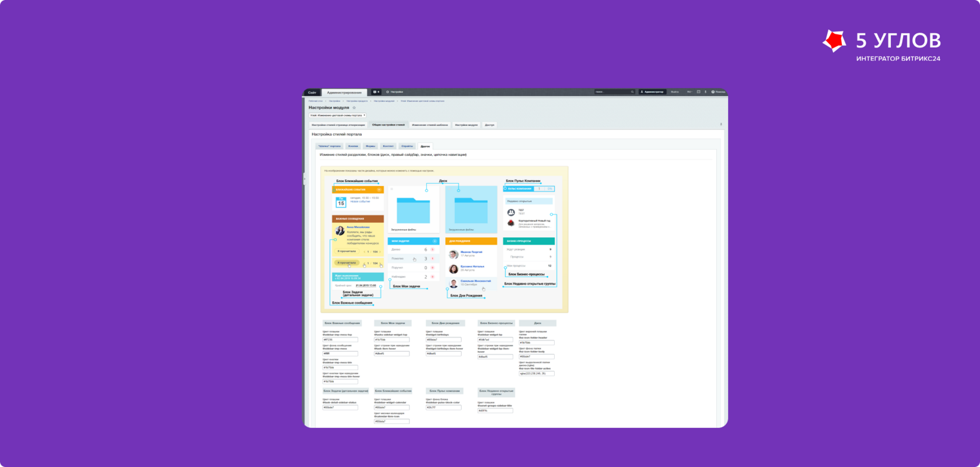Image resolution: width=980 pixels, height=467 pixels.
Task: Open the Доступ tab
Action: pos(489,125)
